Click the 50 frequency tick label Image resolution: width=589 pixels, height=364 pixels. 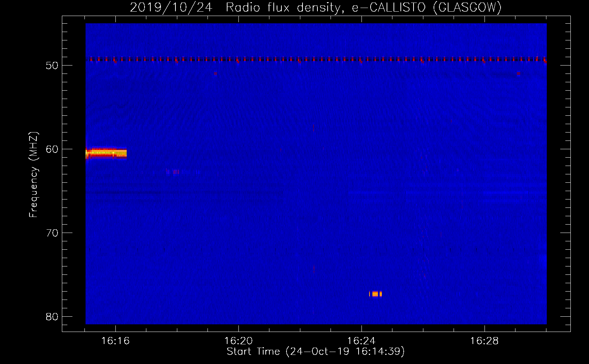point(52,66)
